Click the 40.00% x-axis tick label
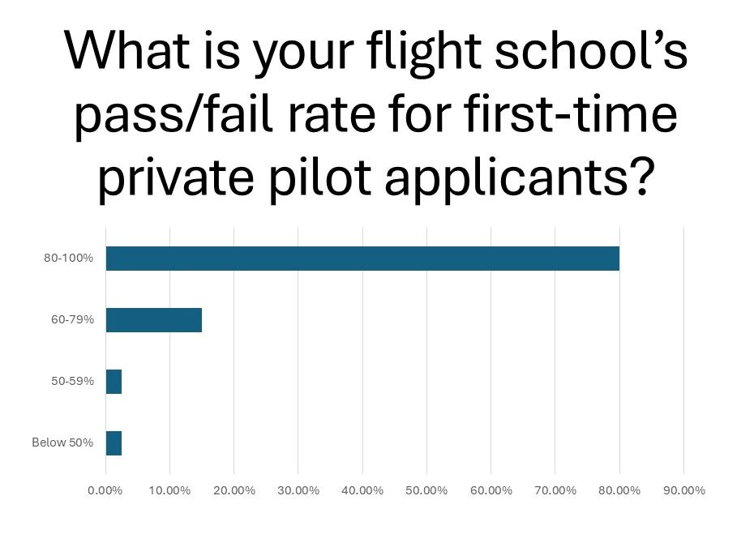 pyautogui.click(x=362, y=490)
